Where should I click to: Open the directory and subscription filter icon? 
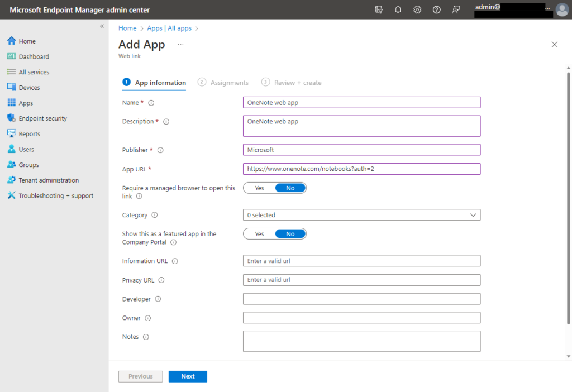(x=379, y=10)
